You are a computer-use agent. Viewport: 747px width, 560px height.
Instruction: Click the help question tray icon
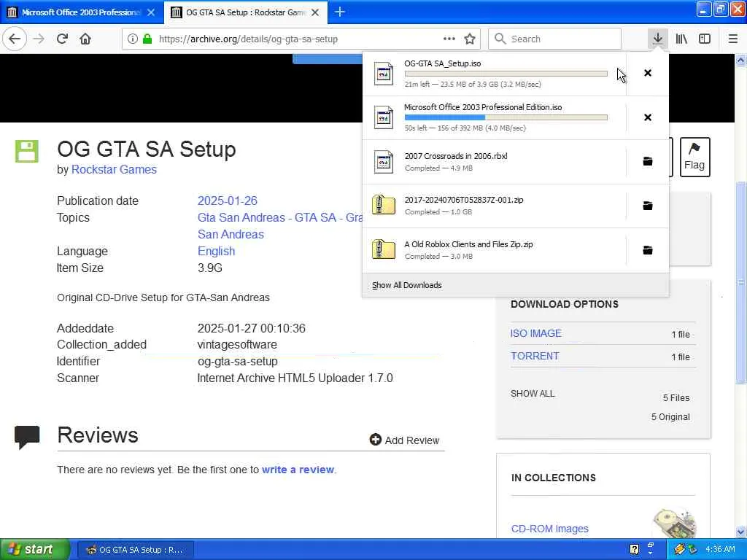(635, 549)
